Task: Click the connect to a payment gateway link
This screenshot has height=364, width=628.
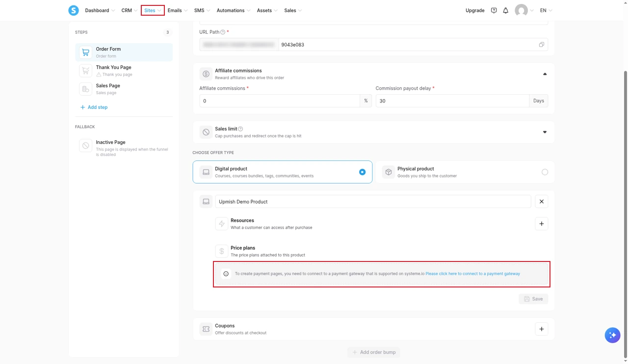Action: pos(472,274)
